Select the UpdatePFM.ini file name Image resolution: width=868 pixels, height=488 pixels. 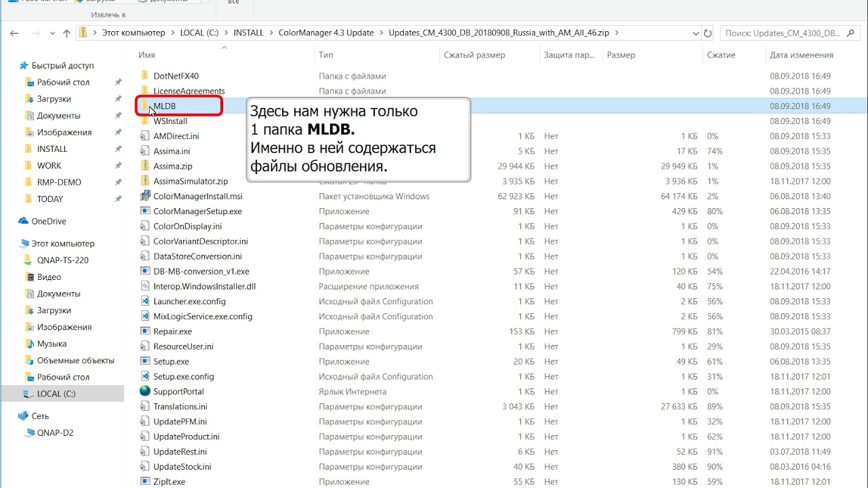pyautogui.click(x=180, y=422)
